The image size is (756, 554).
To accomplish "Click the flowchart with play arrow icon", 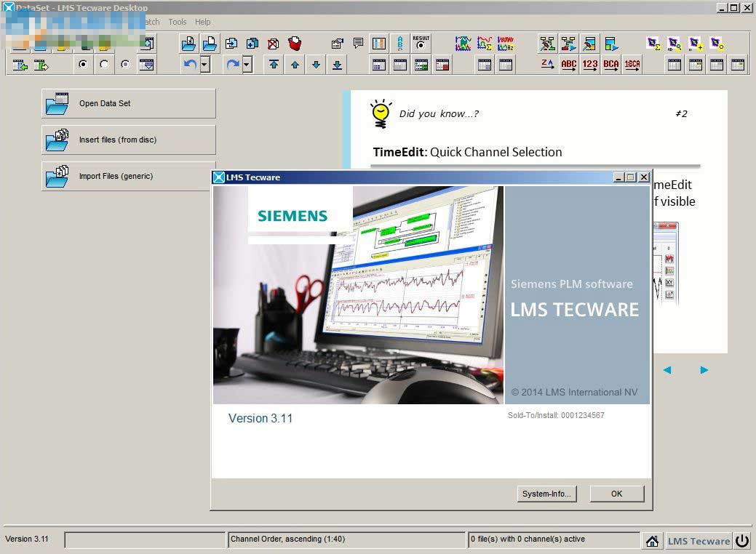I will tap(568, 44).
